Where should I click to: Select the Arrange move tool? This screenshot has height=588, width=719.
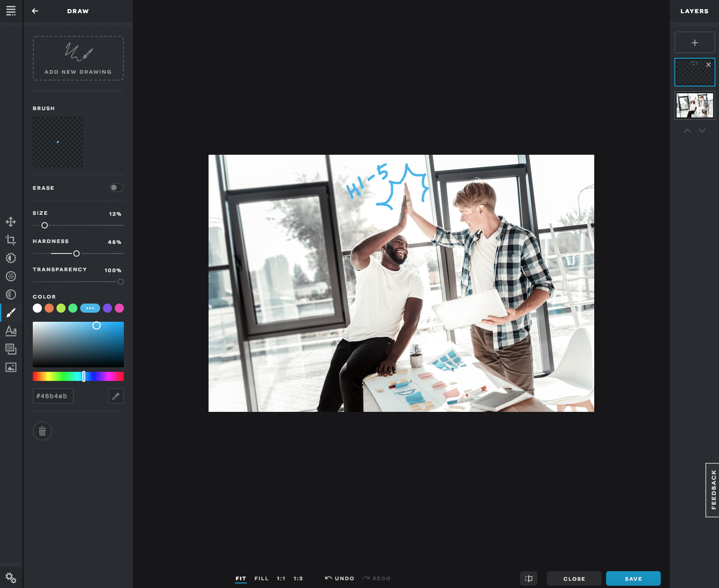point(11,222)
